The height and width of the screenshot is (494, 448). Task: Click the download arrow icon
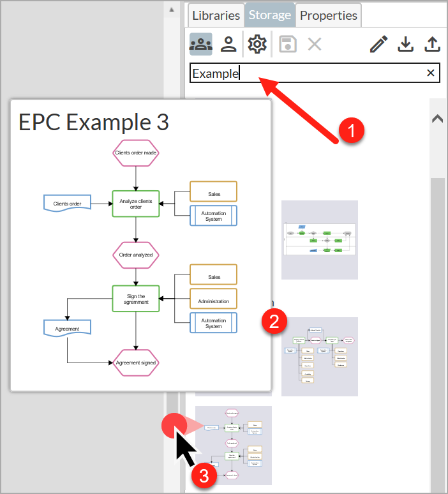coord(405,44)
